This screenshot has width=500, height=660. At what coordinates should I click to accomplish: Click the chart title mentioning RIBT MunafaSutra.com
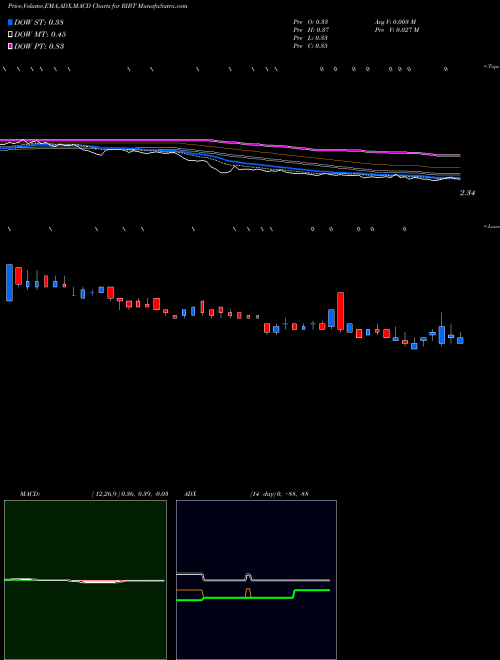98,6
